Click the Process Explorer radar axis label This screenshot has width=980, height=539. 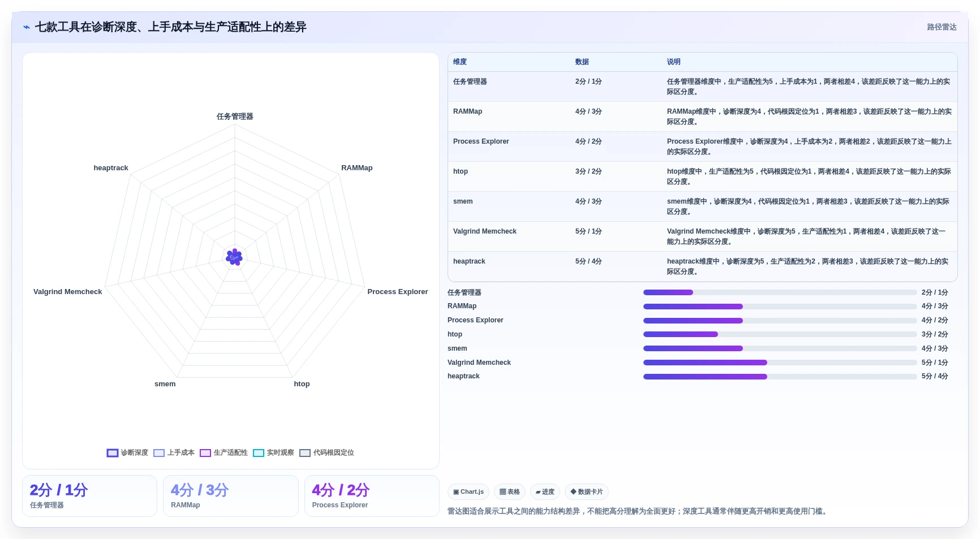coord(398,292)
